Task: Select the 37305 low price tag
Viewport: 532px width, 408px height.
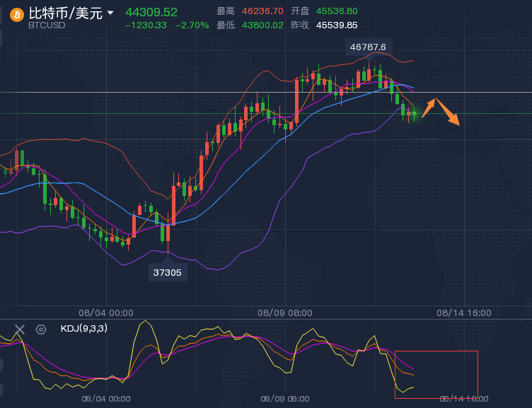Action: point(168,272)
